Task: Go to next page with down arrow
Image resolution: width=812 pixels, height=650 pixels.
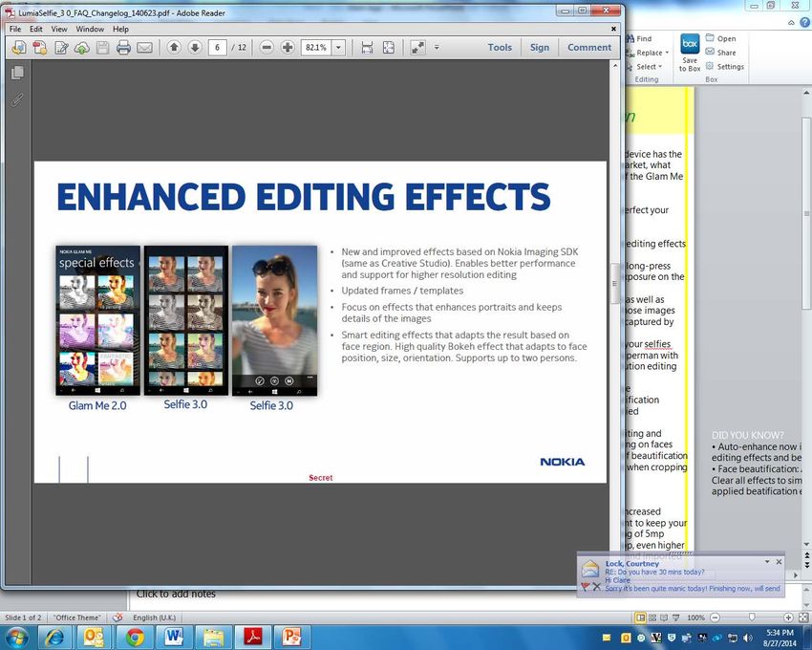Action: point(195,48)
